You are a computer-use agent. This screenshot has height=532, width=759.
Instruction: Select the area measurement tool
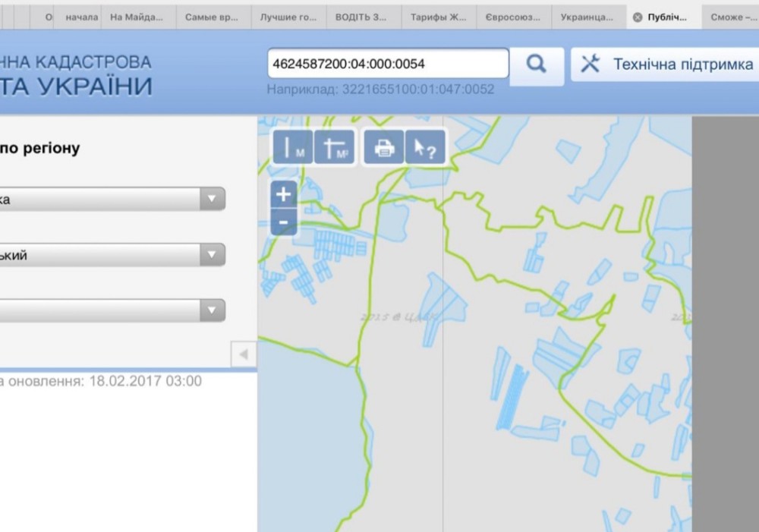pyautogui.click(x=334, y=148)
